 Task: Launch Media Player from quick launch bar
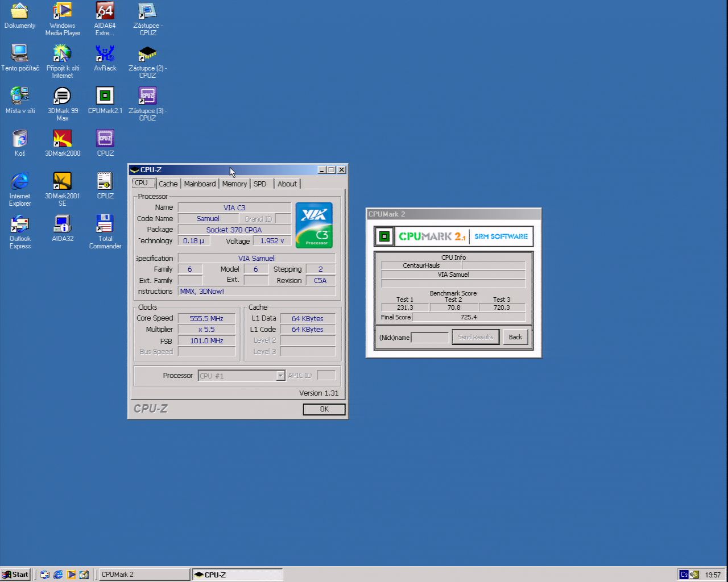[71, 575]
